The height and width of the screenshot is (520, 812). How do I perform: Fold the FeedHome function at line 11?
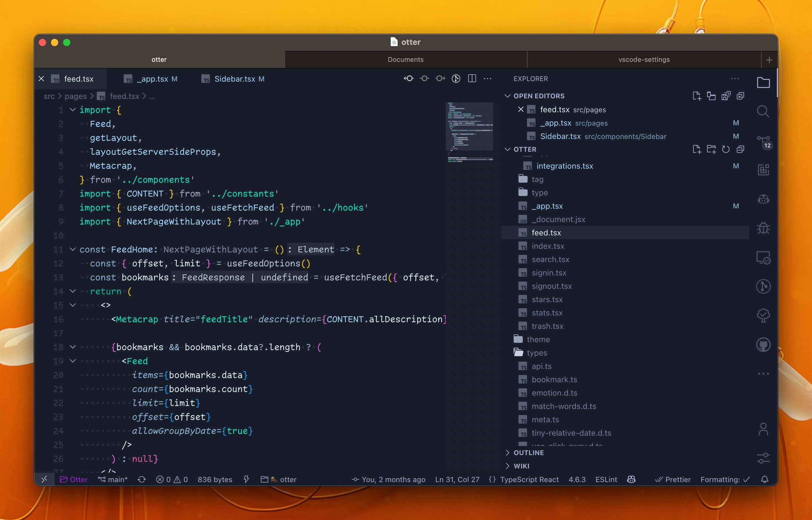tap(72, 249)
